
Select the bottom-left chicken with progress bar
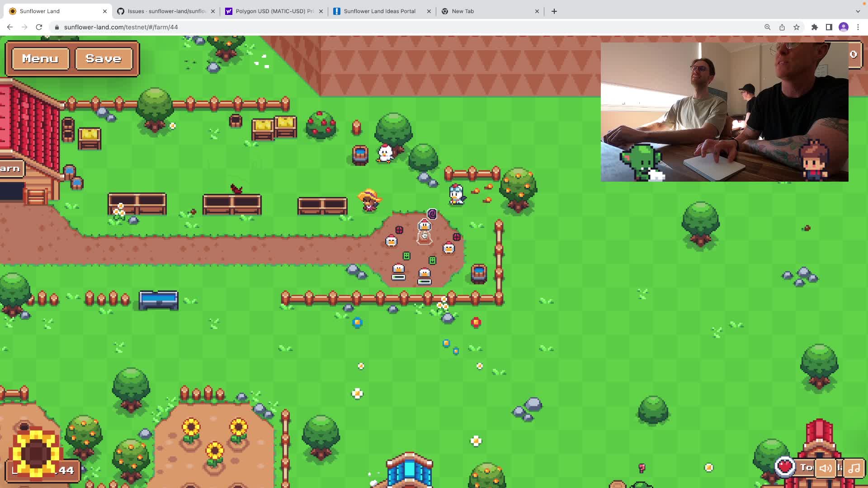click(398, 272)
